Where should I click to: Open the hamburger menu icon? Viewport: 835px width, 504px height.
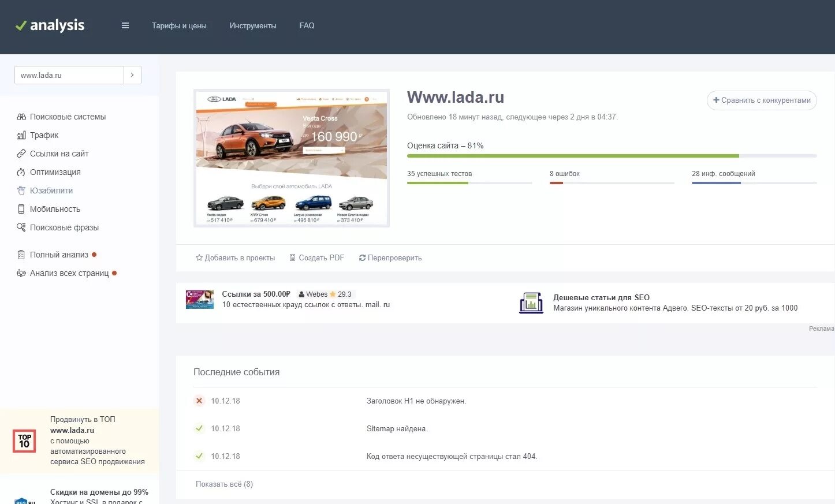pos(125,25)
